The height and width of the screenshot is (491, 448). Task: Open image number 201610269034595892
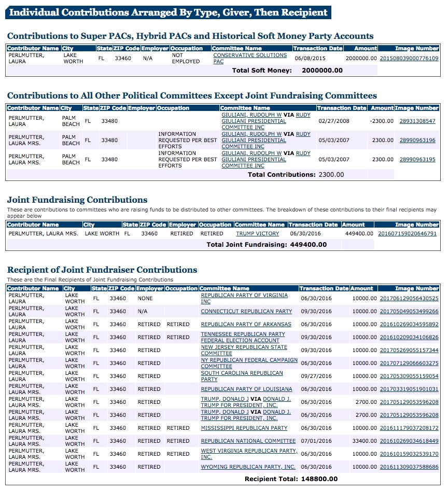click(409, 325)
